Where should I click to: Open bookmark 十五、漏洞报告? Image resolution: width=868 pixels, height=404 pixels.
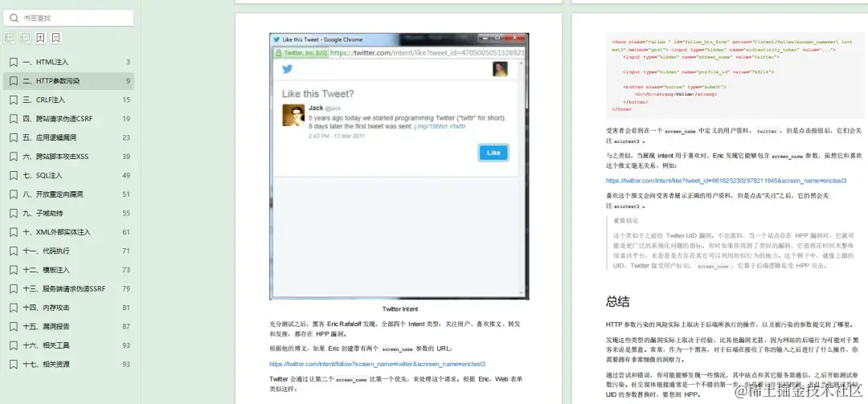[68, 326]
